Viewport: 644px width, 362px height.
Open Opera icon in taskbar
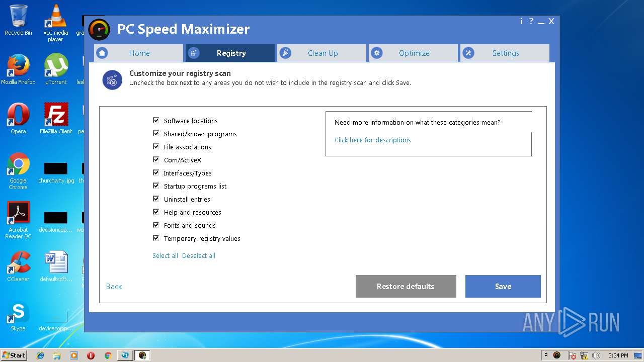click(91, 355)
